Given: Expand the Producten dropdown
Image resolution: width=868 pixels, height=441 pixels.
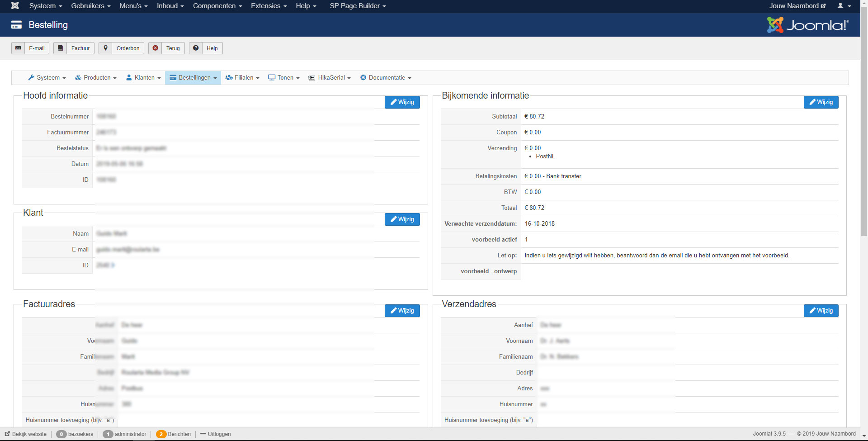Looking at the screenshot, I should click(x=96, y=78).
